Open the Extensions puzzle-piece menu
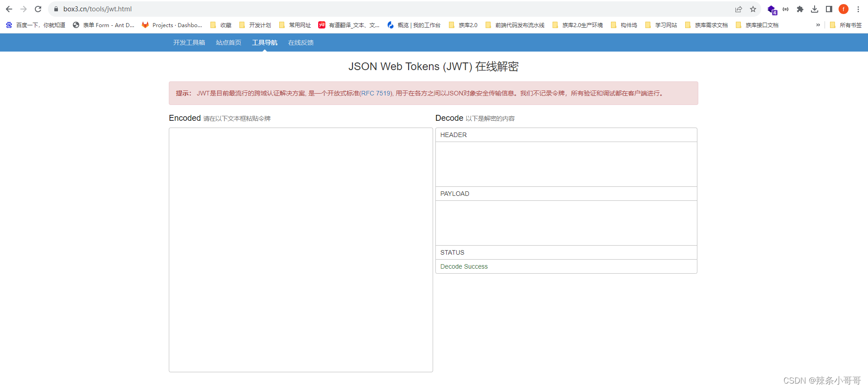Image resolution: width=868 pixels, height=389 pixels. [x=800, y=9]
